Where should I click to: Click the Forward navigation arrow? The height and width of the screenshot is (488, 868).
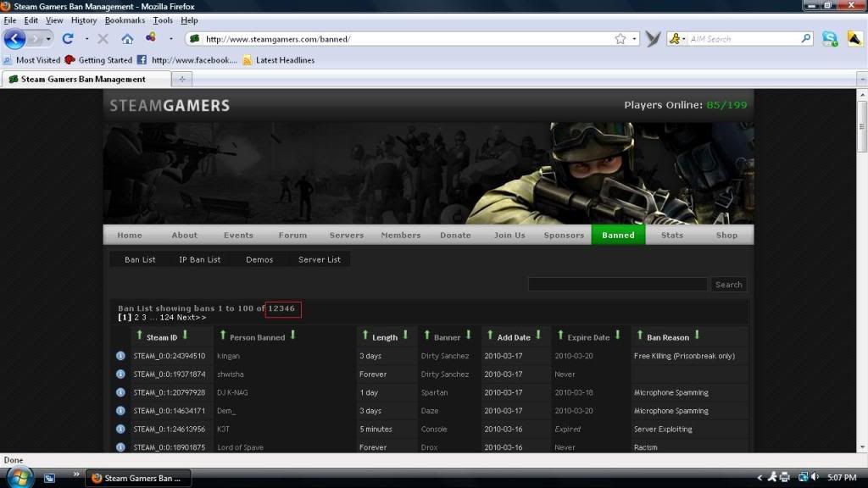click(35, 39)
